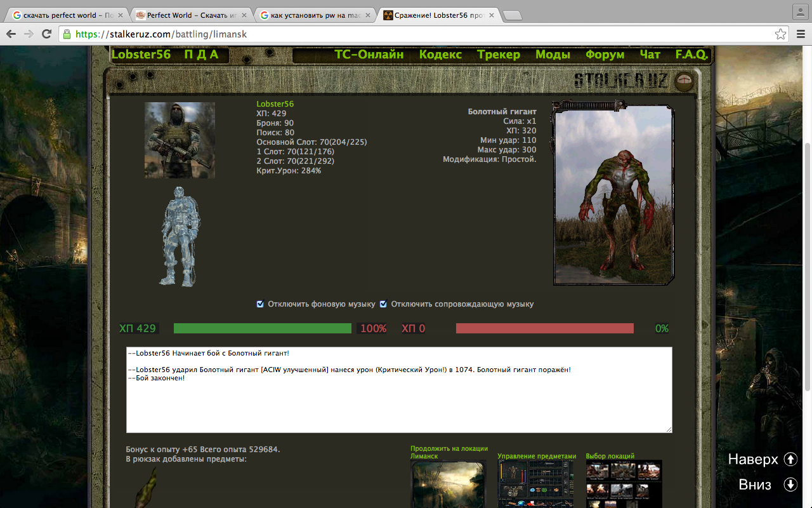Image resolution: width=812 pixels, height=508 pixels.
Task: Click the browser back arrow
Action: 11,34
